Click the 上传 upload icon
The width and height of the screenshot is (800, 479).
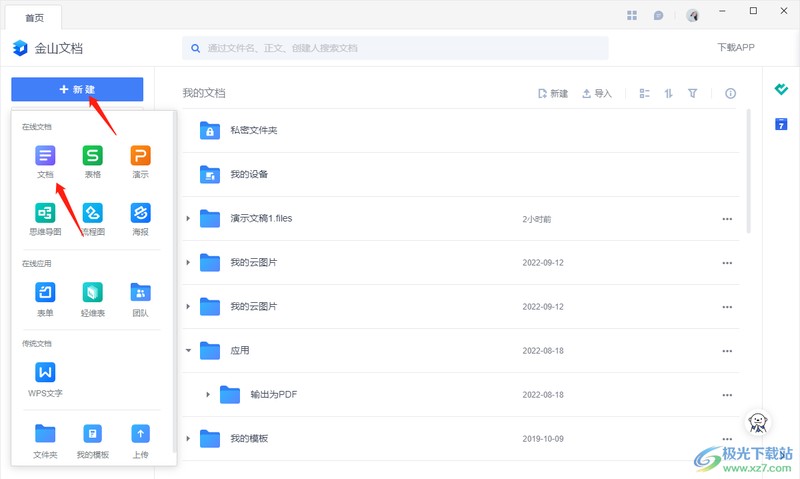pos(140,434)
